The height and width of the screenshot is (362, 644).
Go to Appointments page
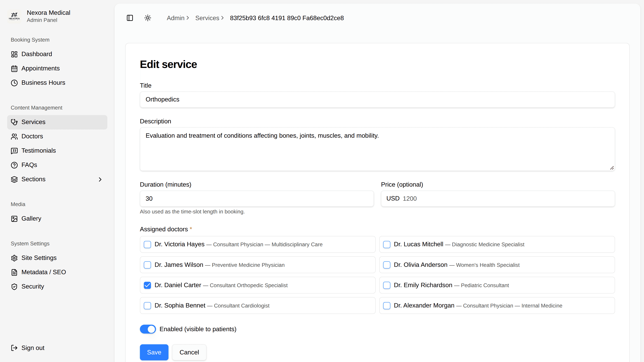pos(57,68)
